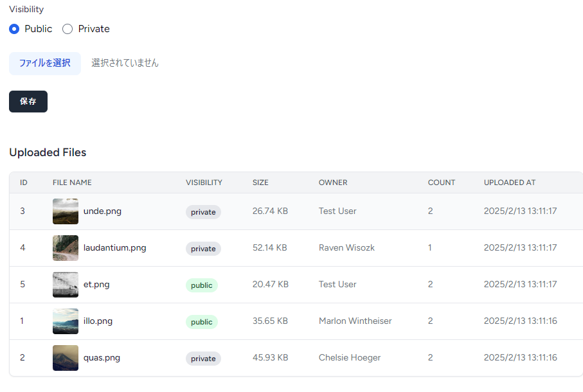Open the et.png thumbnail image
583x392 pixels.
[x=66, y=285]
